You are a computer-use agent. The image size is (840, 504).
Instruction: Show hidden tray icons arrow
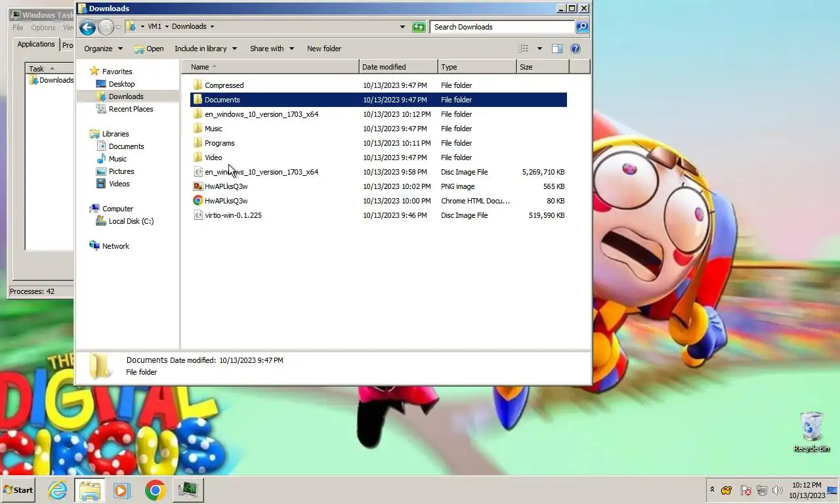[x=712, y=490]
